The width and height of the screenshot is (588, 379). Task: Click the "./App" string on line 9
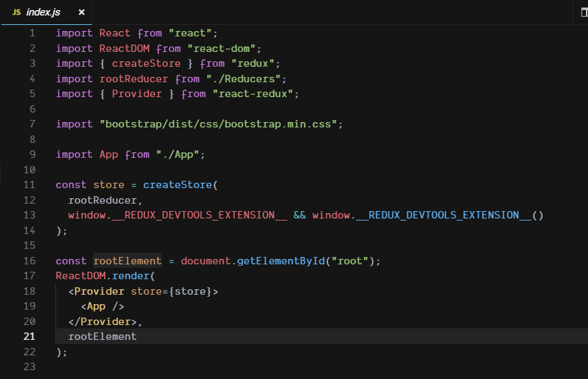coord(178,154)
